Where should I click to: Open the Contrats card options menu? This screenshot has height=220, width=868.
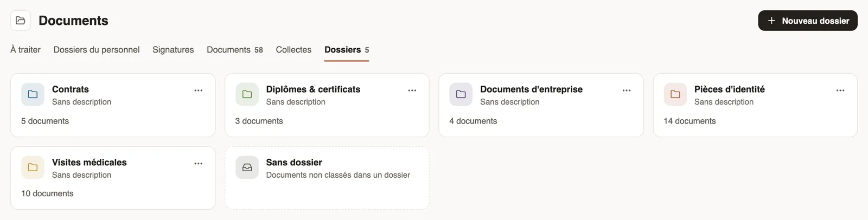[x=199, y=90]
